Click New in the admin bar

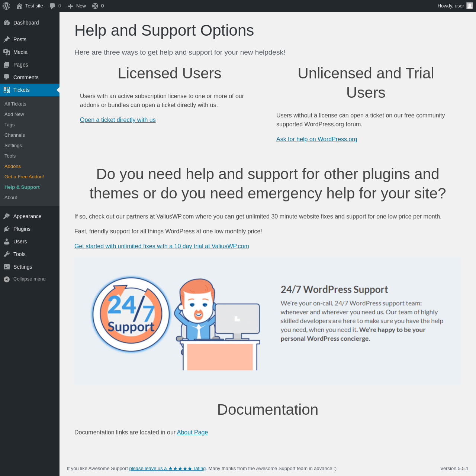tap(81, 6)
